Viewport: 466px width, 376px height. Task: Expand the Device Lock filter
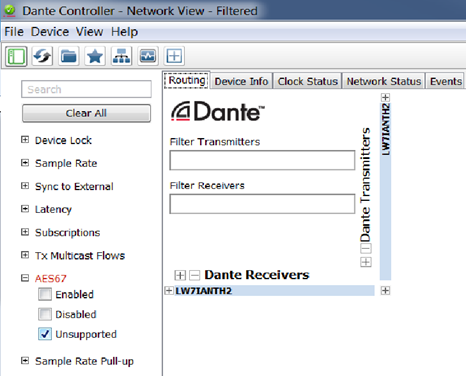25,140
